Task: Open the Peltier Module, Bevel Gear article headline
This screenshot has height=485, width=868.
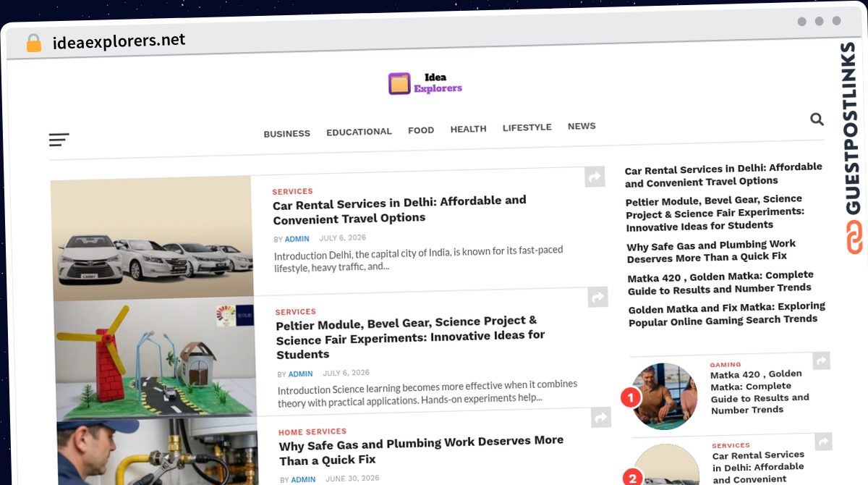Action: [411, 337]
